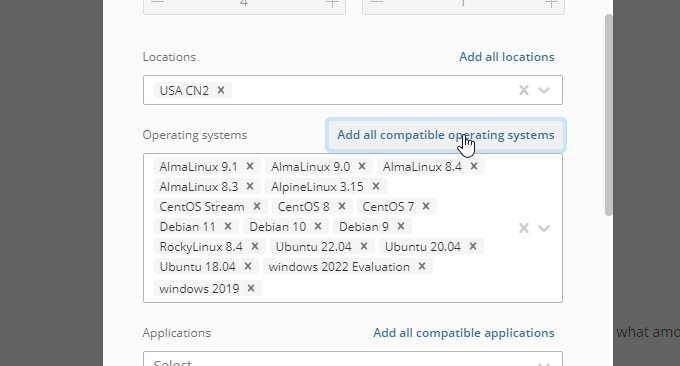Click the Ubuntu 22.04 tag label

[x=314, y=246]
